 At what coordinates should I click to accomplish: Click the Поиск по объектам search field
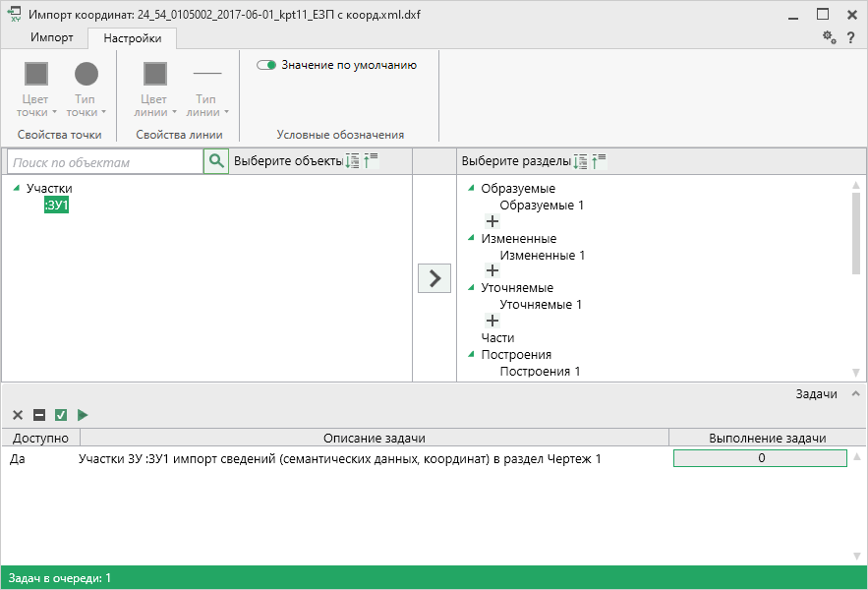tap(104, 162)
